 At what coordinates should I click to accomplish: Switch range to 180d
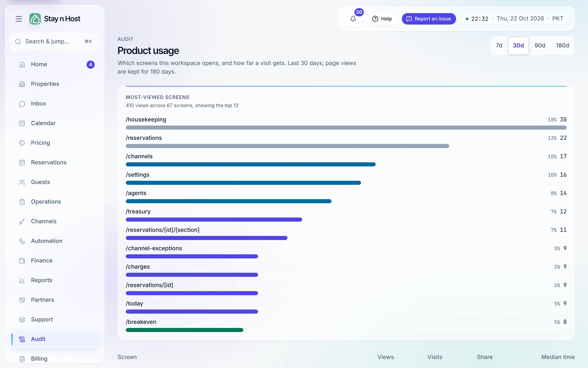[x=562, y=46]
